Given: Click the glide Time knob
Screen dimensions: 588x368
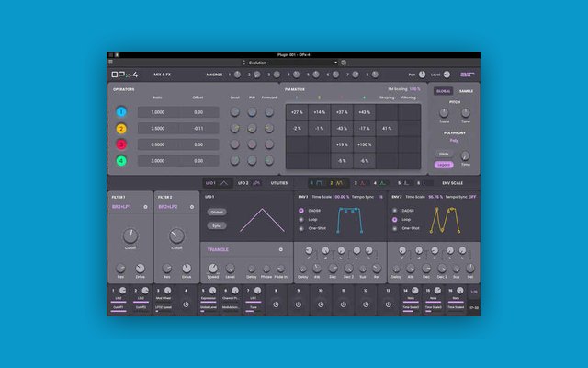Looking at the screenshot, I should point(466,155).
